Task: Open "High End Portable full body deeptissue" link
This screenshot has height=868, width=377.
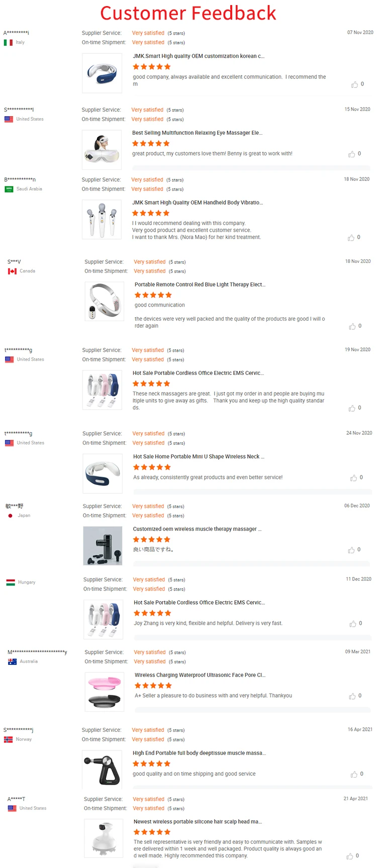Action: (x=199, y=753)
